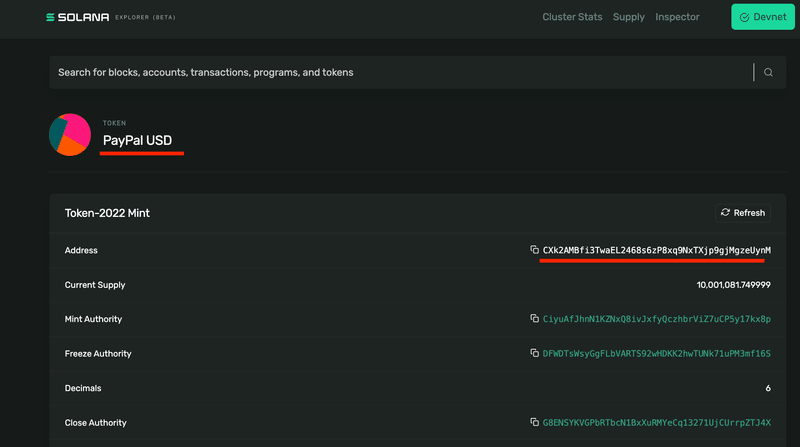Open the Close Authority address link
The image size is (800, 447).
tap(657, 423)
